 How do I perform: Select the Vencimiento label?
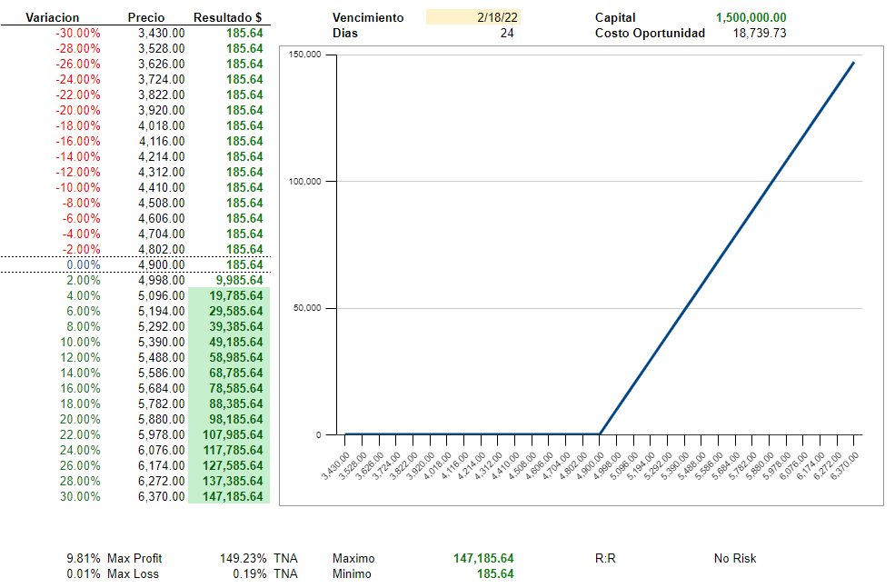coord(368,17)
